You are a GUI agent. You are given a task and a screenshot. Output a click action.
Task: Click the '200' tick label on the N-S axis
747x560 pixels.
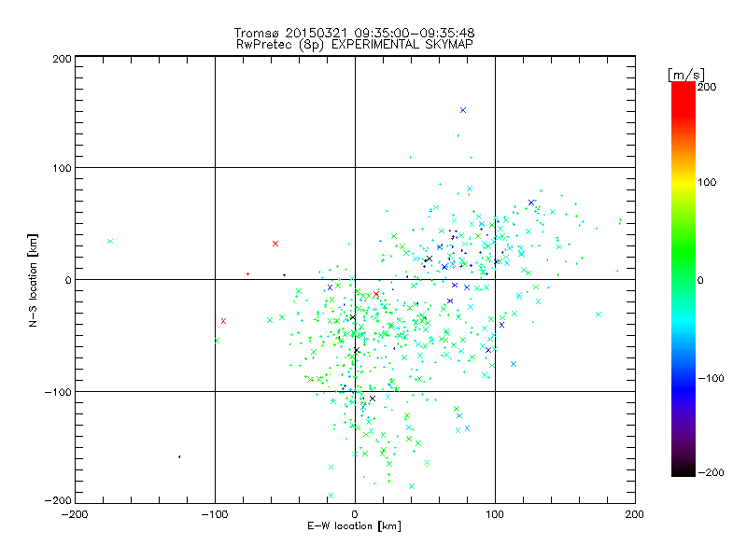click(62, 59)
